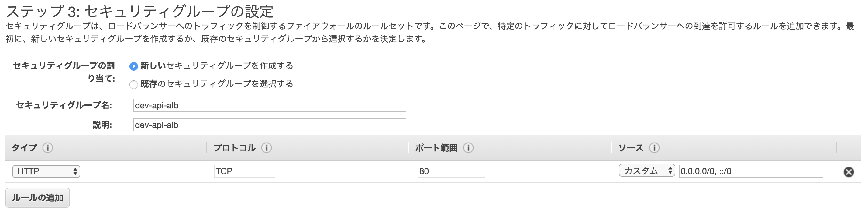Screen dimensions: 868x215
Task: Click the ルールの追加 button
Action: click(x=37, y=198)
